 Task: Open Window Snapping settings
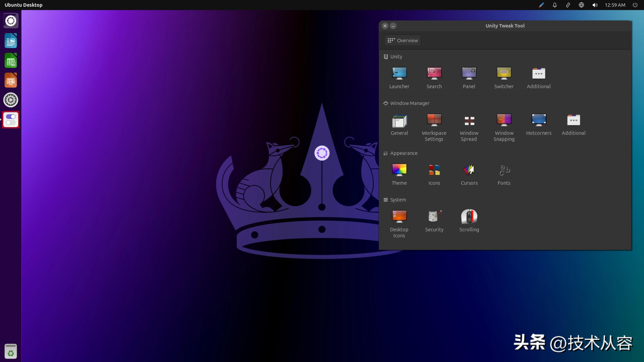click(x=504, y=127)
